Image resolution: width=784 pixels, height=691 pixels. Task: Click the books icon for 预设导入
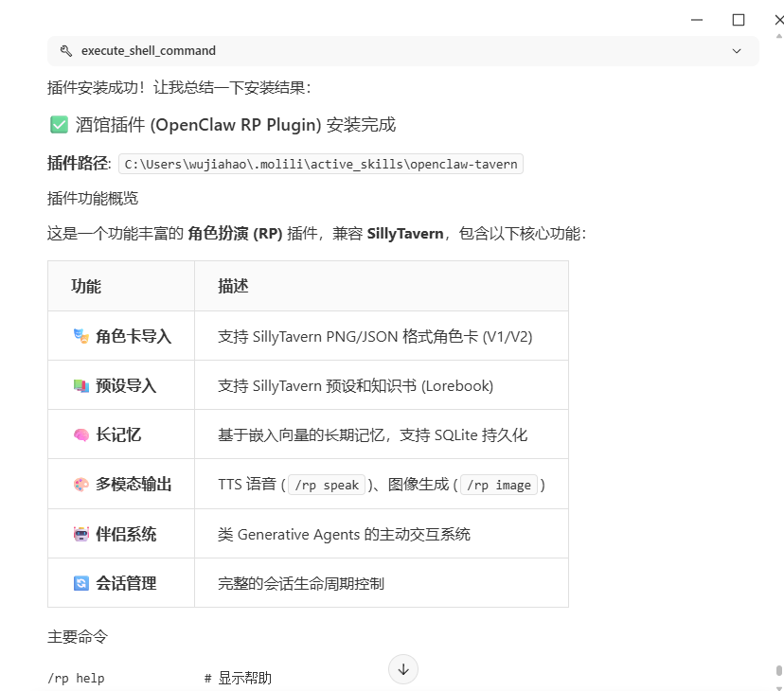(81, 385)
